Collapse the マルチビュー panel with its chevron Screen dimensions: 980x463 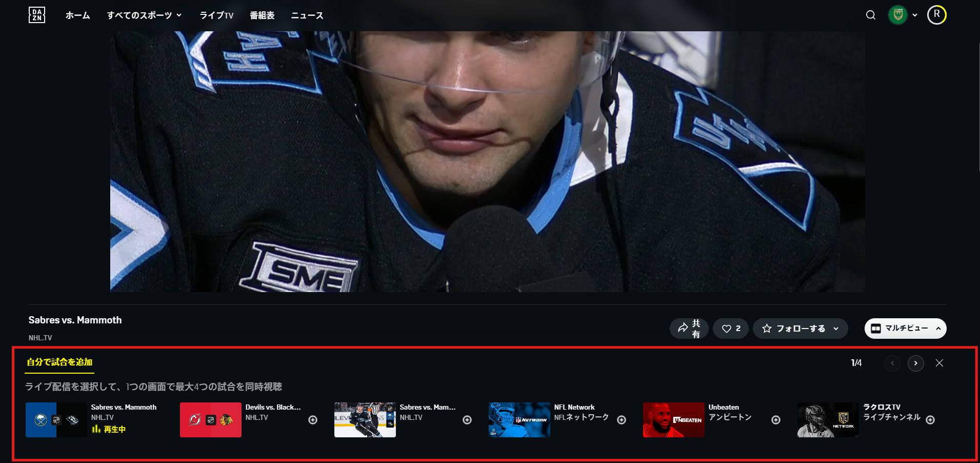(x=938, y=329)
